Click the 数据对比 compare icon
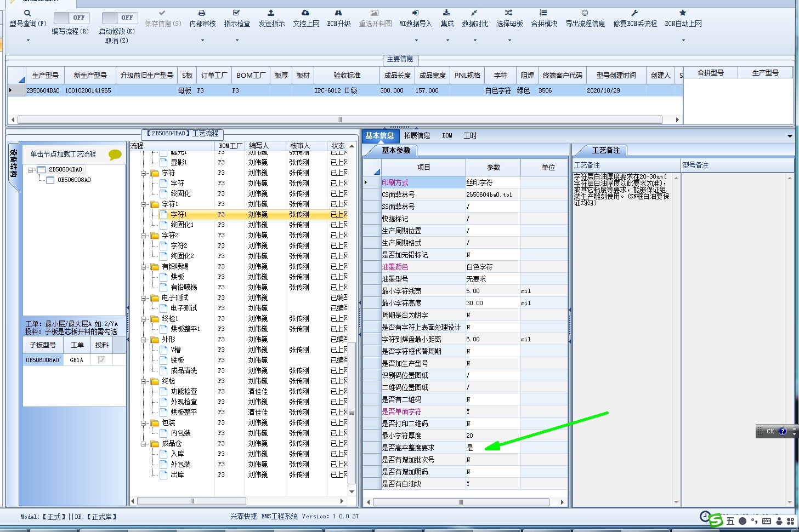 coord(474,13)
